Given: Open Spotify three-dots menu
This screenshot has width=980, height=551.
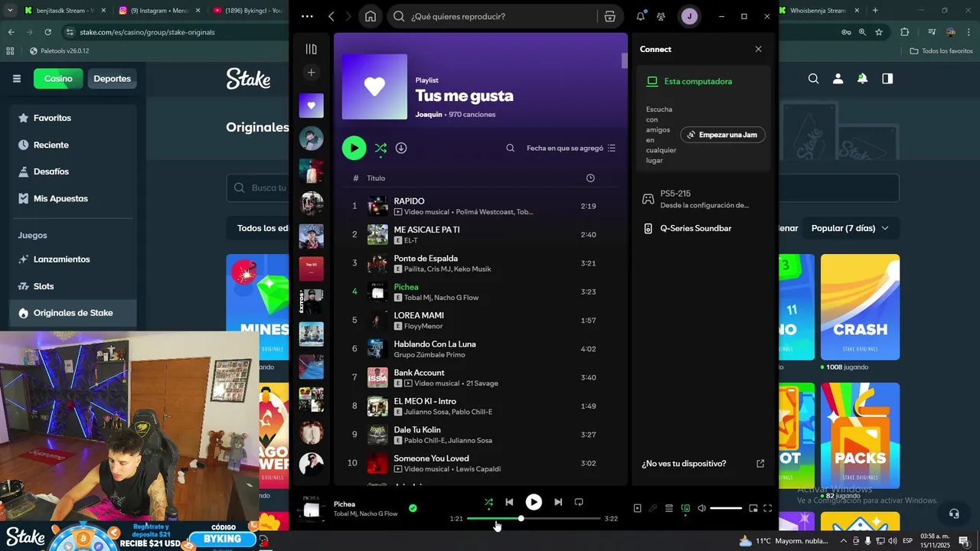Looking at the screenshot, I should pos(307,16).
